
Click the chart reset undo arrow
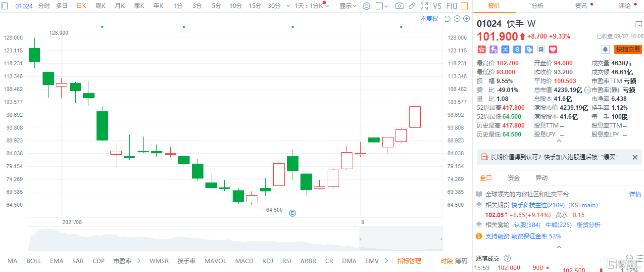[x=447, y=19]
